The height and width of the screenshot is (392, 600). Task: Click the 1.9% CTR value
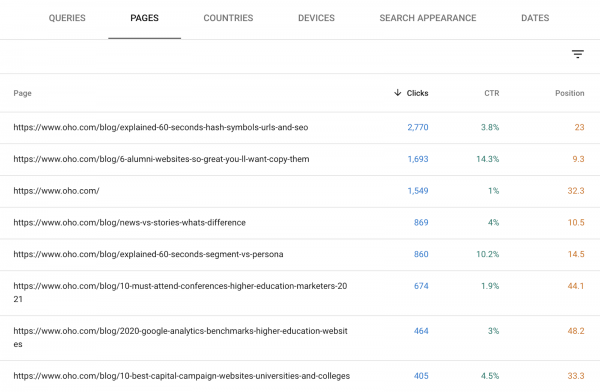[490, 286]
